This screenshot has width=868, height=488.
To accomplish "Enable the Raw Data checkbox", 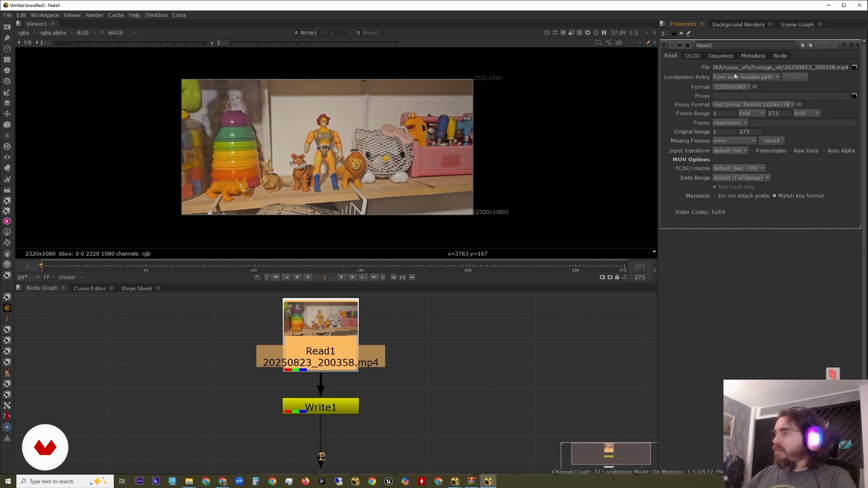I will point(790,151).
